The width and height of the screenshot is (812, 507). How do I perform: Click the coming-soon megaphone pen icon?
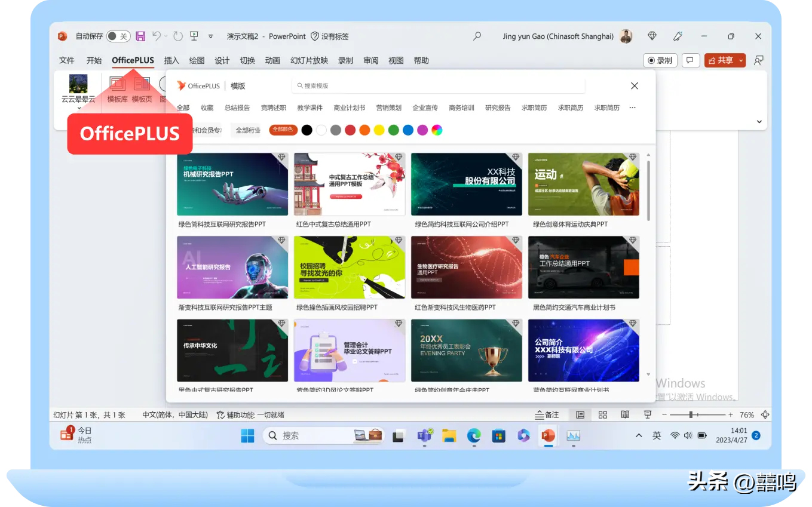[x=678, y=36]
